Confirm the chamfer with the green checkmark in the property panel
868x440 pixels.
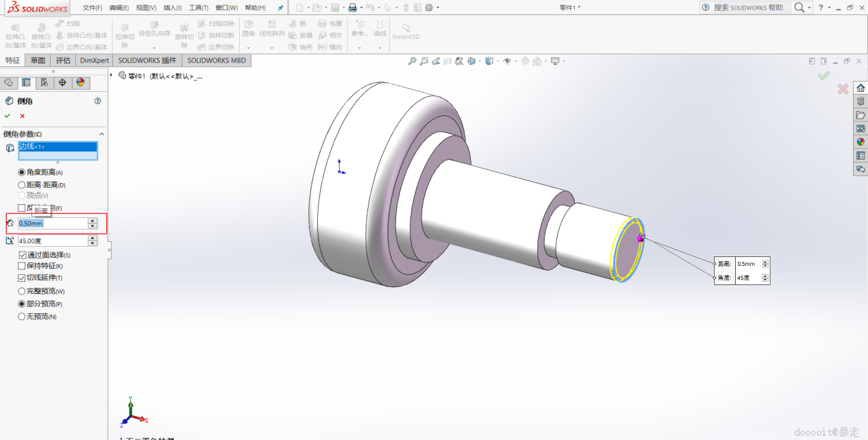pos(8,116)
